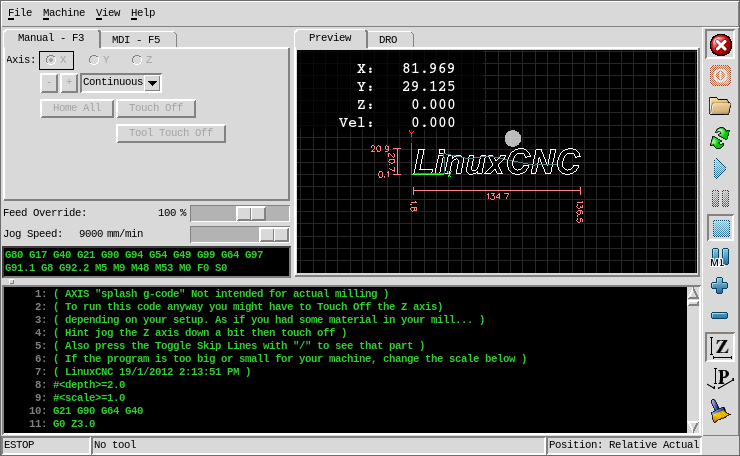This screenshot has height=456, width=740.
Task: Switch to the MDI - F5 tab
Action: [136, 40]
